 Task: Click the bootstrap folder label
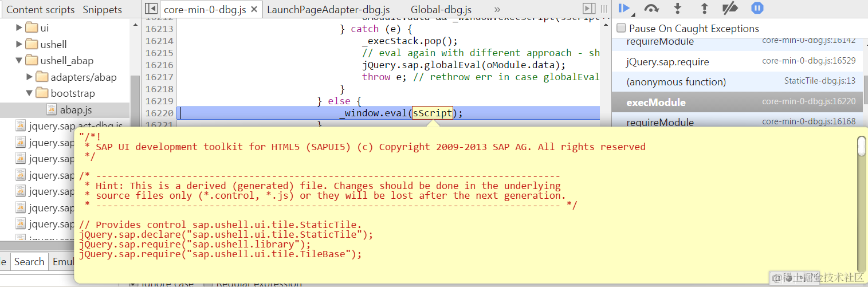click(x=73, y=93)
